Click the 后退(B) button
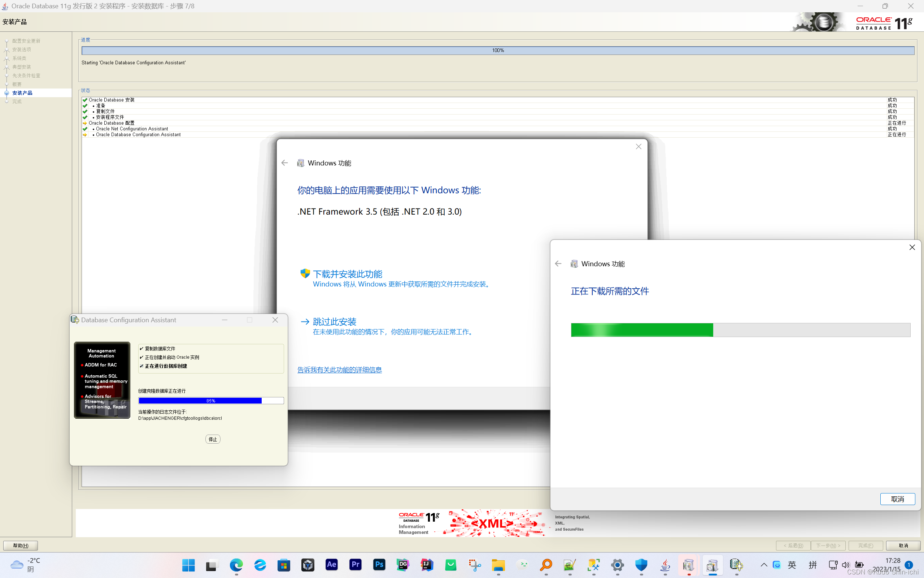924x578 pixels. [793, 545]
